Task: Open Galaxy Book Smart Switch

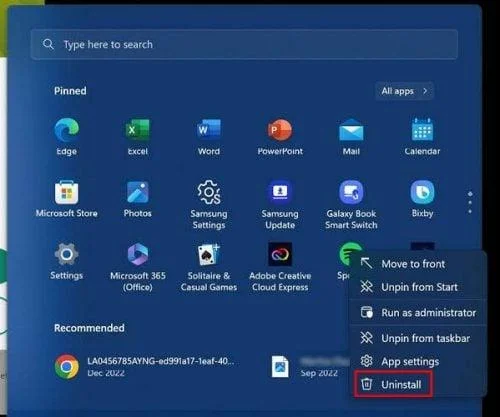Action: point(351,205)
